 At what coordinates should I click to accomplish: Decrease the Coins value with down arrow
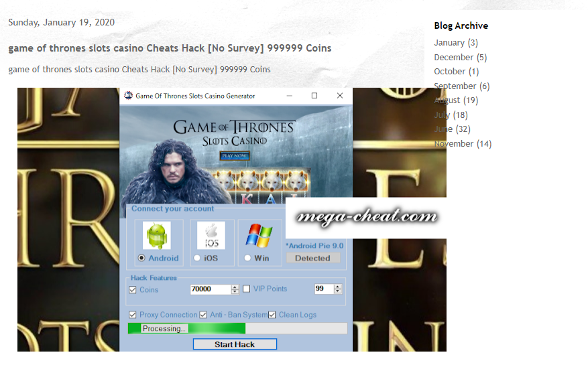coord(235,291)
